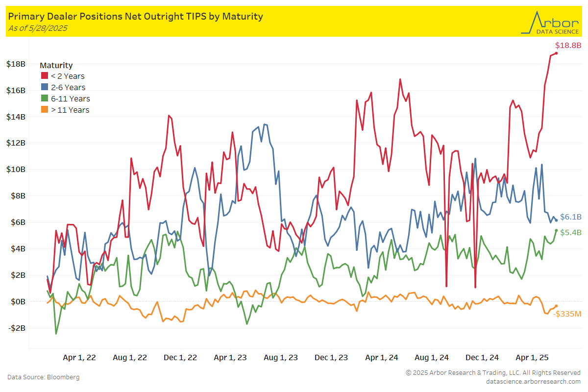Click the 'As of 5/28/2025' subtitle

[38, 28]
